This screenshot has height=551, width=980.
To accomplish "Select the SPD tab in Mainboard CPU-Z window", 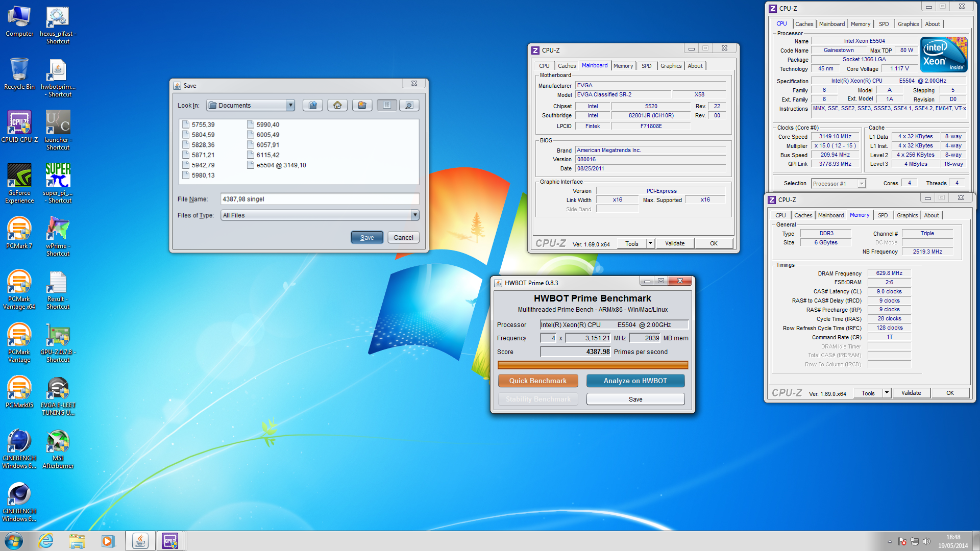I will tap(646, 66).
